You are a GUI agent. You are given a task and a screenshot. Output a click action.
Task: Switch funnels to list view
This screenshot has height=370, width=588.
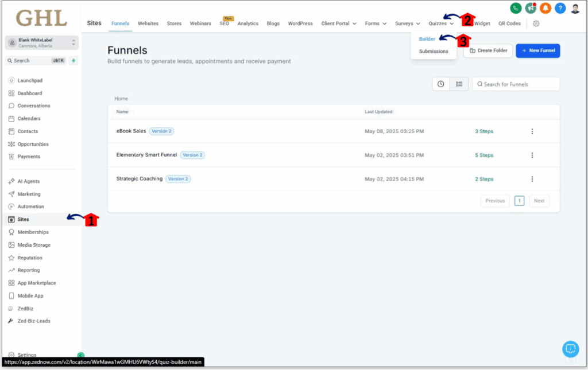[x=459, y=84]
